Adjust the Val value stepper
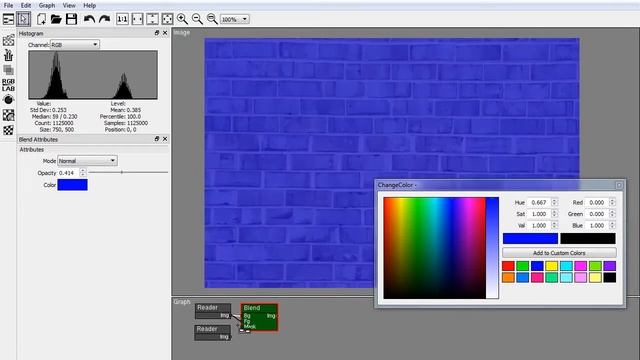The image size is (640, 360). coord(554,225)
